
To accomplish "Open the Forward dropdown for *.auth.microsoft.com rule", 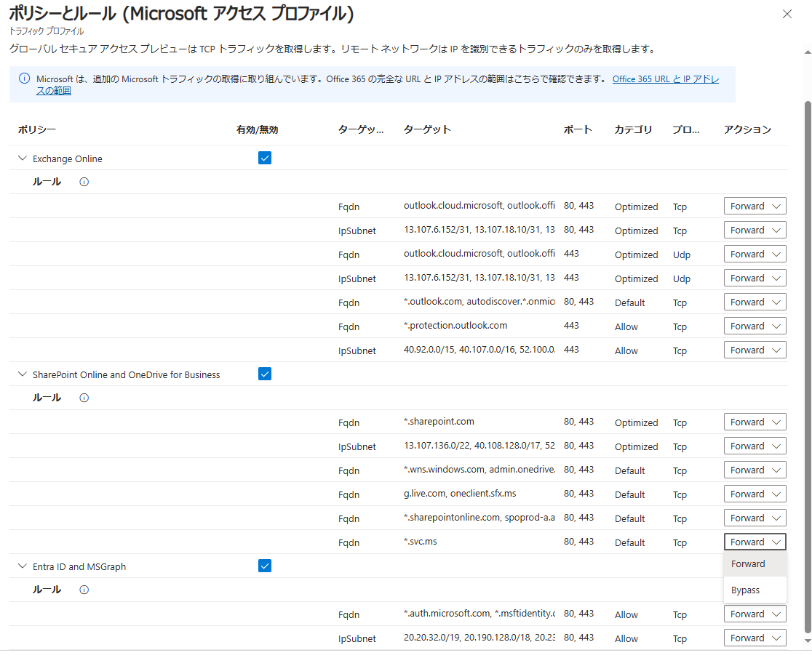I will click(x=755, y=614).
